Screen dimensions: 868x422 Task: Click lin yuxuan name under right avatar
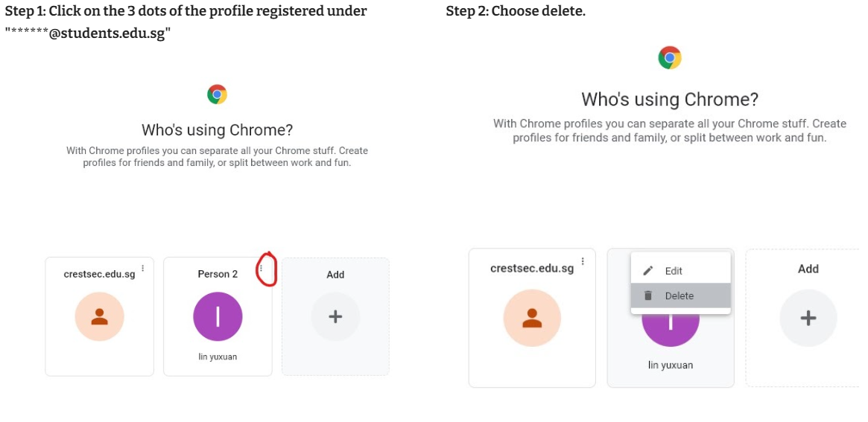(671, 365)
